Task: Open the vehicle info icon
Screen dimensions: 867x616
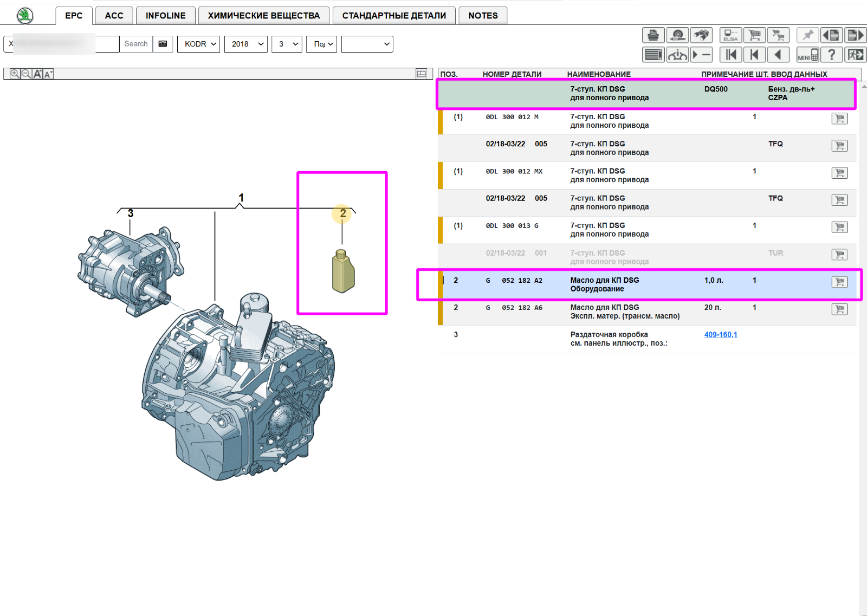Action: click(677, 55)
